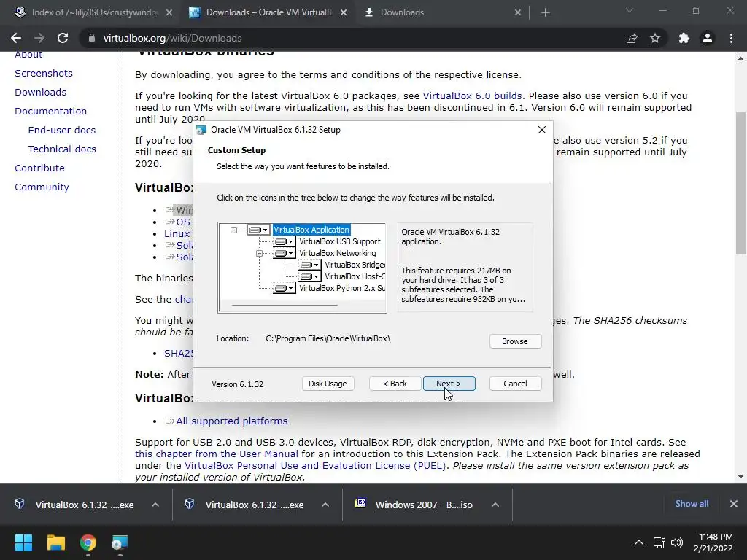Click the site lock icon in address bar

[x=91, y=38]
